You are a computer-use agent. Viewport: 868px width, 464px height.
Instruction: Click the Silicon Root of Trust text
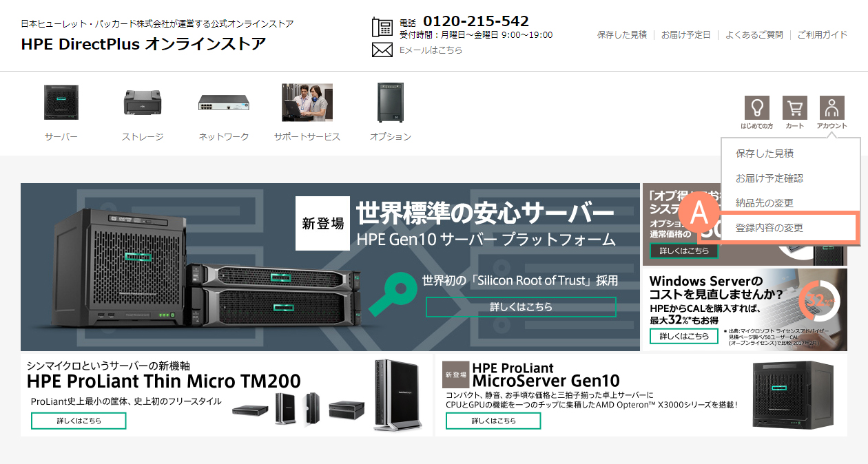click(x=520, y=280)
